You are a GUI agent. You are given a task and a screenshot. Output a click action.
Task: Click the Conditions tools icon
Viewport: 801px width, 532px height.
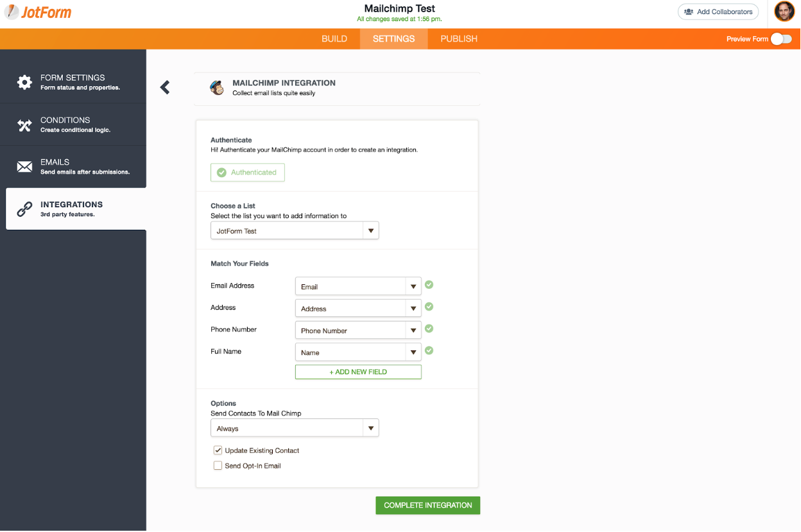click(24, 125)
